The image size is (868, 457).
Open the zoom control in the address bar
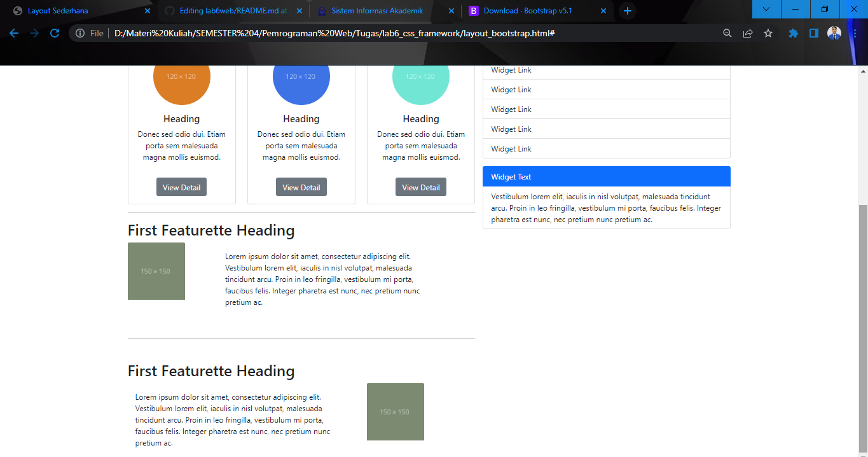(727, 32)
